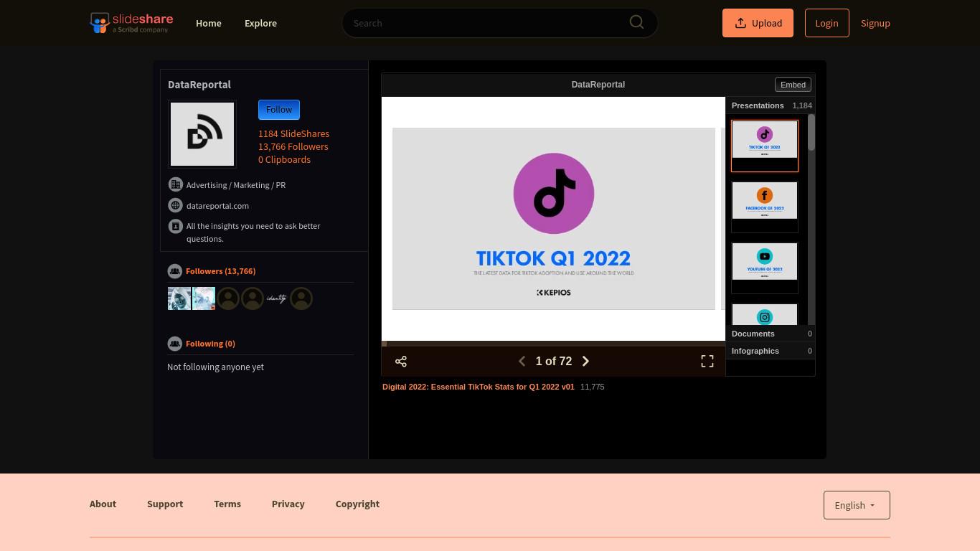Click the DataReportal player title

coord(598,85)
